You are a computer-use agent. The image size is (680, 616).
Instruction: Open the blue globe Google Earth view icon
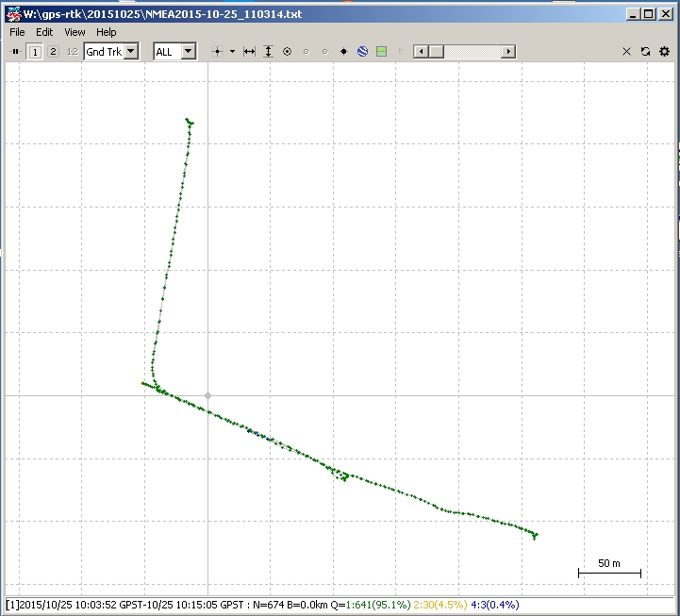(362, 52)
